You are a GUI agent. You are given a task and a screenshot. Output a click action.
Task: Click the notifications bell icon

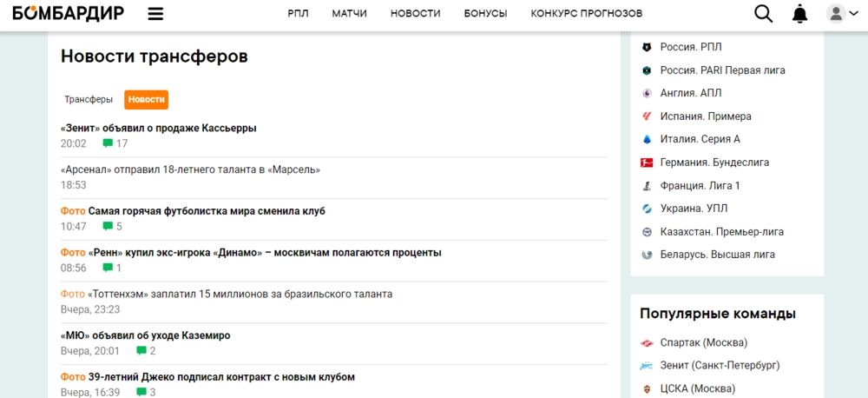[799, 13]
